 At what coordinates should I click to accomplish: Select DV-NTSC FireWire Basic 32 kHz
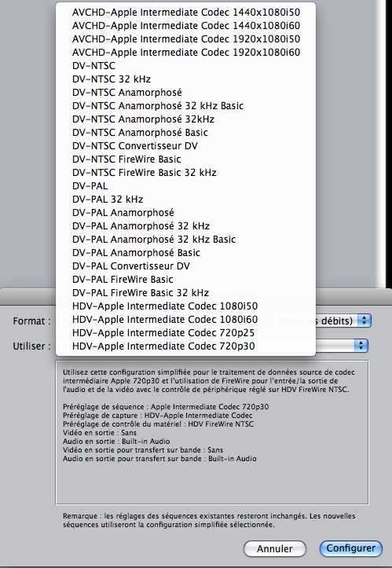186,172
